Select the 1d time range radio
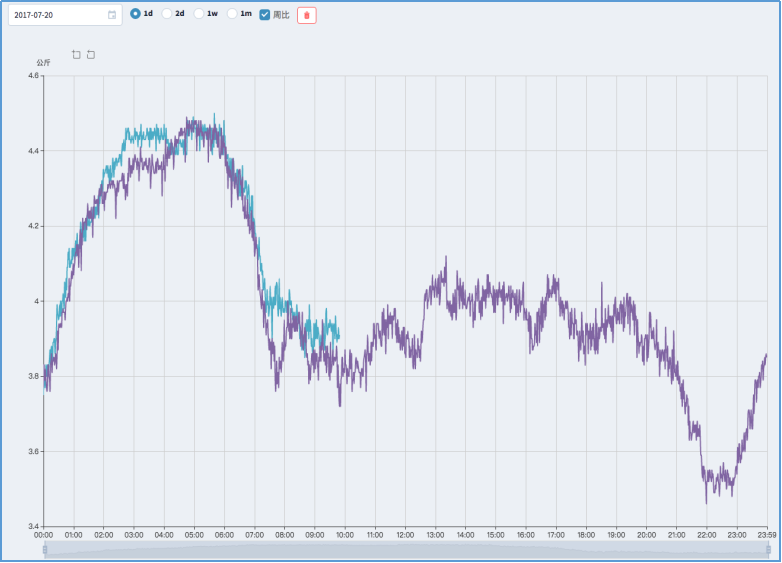782x563 pixels. click(136, 14)
